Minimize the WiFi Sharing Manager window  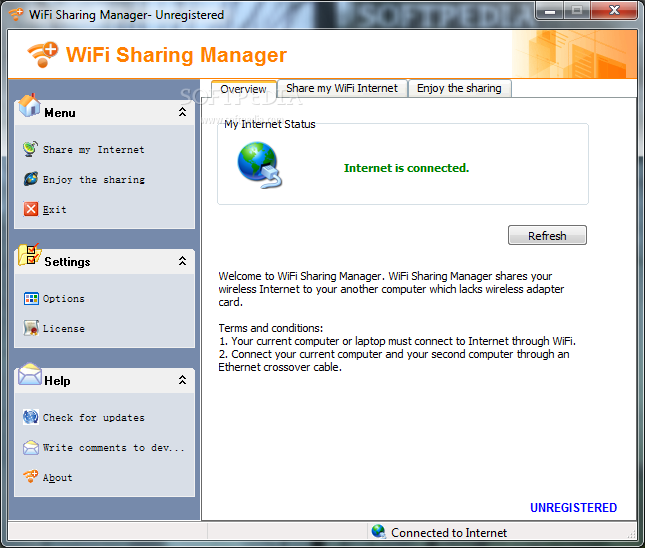[x=550, y=10]
